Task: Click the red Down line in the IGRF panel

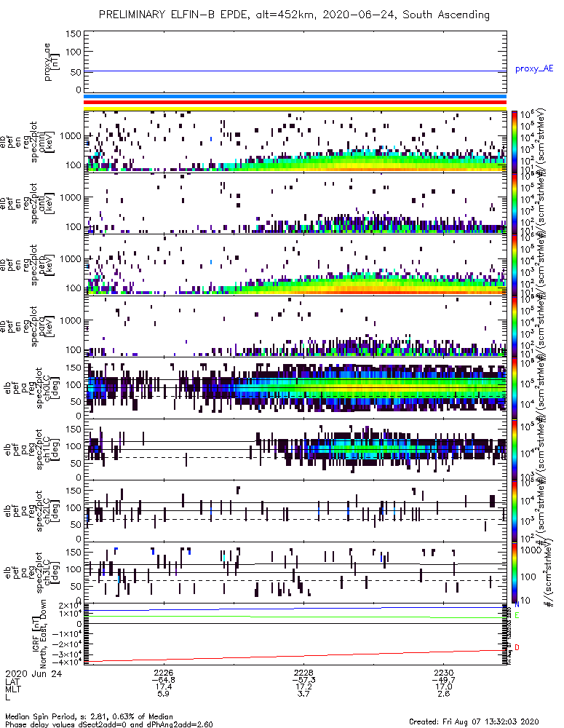Action: point(295,656)
